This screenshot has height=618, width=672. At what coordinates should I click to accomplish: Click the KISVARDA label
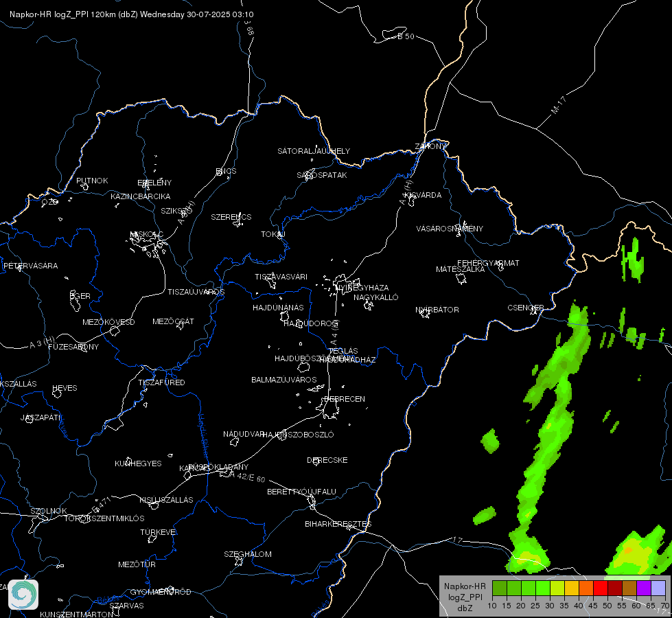(424, 195)
